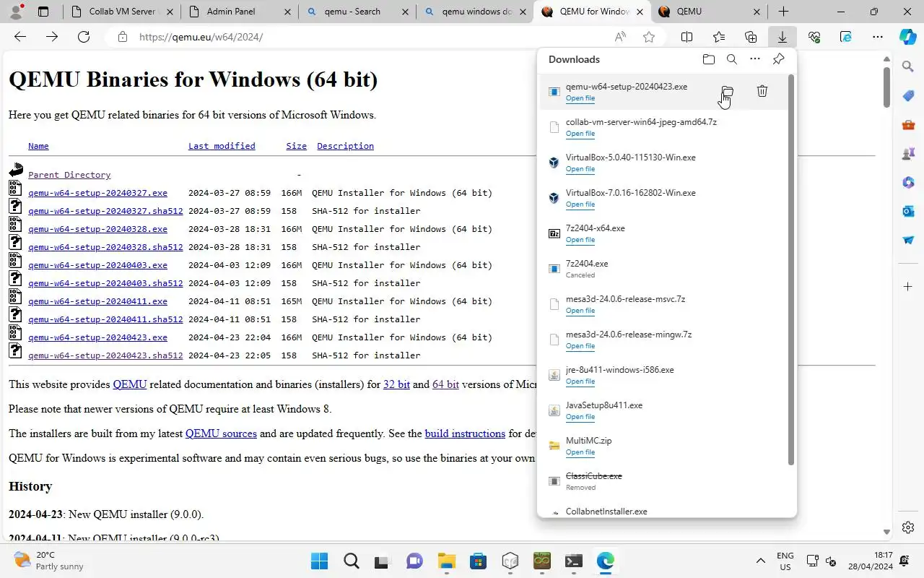924x578 pixels.
Task: Delete qemu-w64-setup-20240423.exe download entry
Action: [x=762, y=91]
